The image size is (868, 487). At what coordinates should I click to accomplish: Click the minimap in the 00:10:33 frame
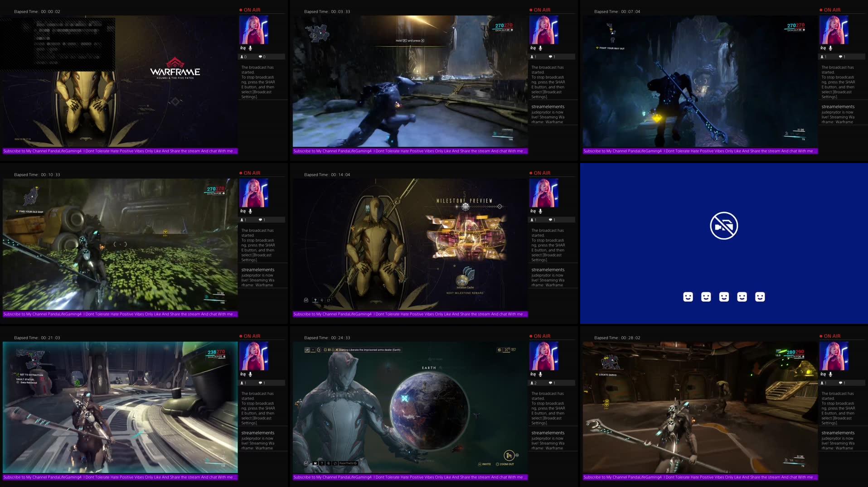pyautogui.click(x=31, y=196)
